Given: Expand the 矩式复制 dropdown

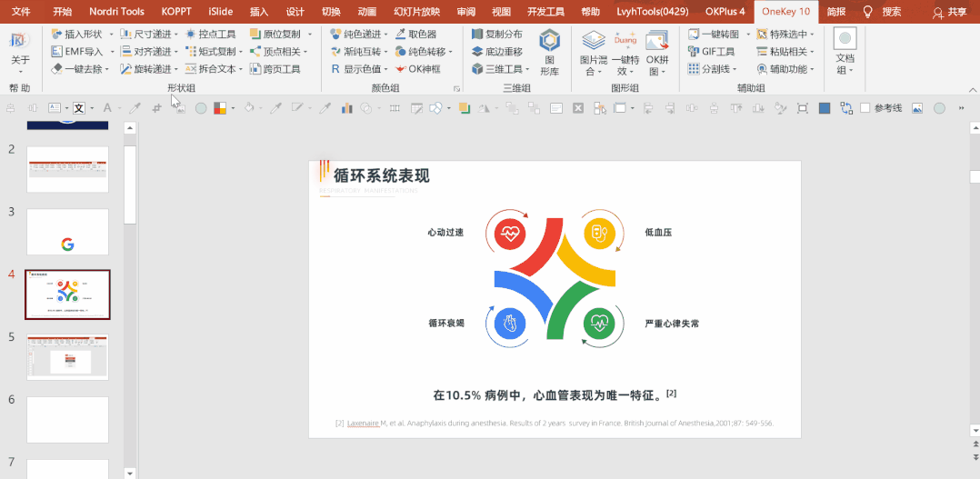Looking at the screenshot, I should pyautogui.click(x=241, y=52).
